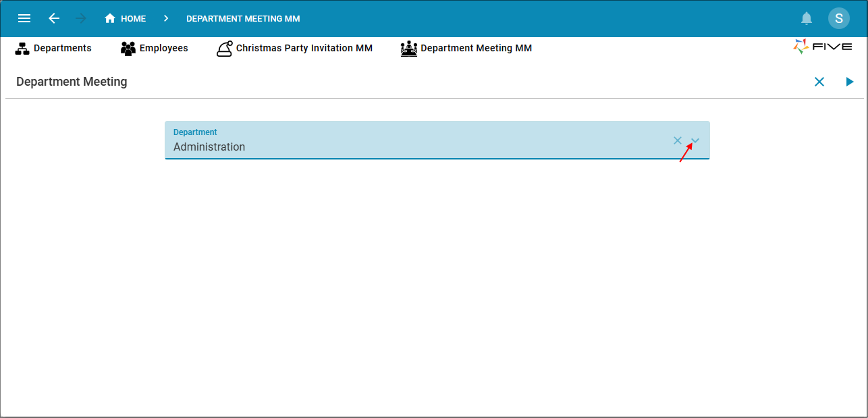This screenshot has height=418, width=868.
Task: Click the forward arrow in header
Action: coord(81,18)
